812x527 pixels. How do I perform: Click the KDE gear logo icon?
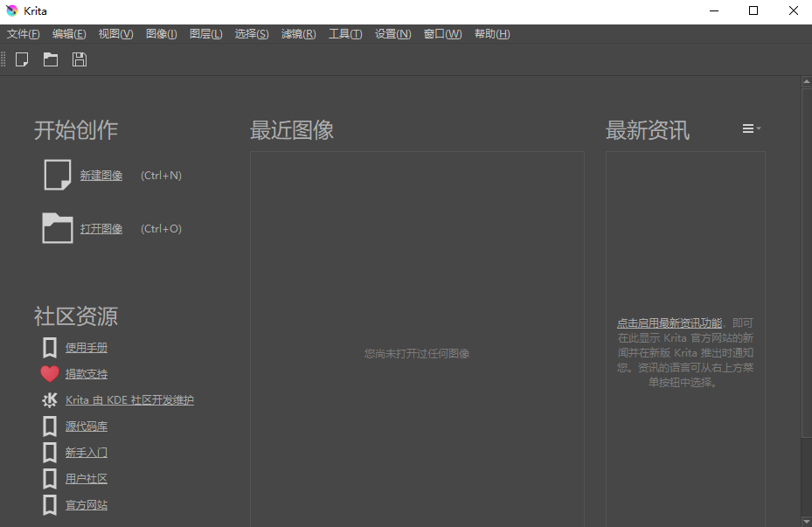(x=50, y=400)
